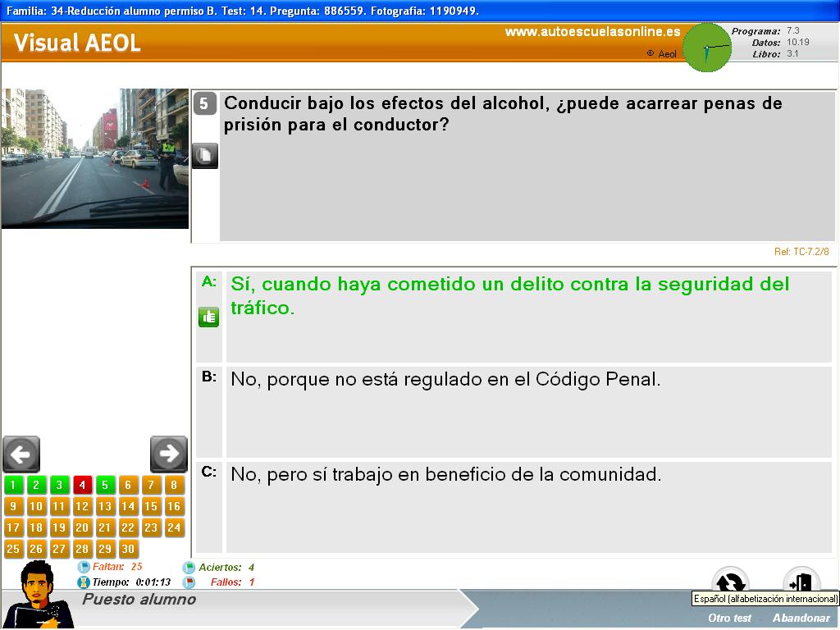Advance to next question with right arrow
Screen dimensions: 840x630
coord(169,454)
